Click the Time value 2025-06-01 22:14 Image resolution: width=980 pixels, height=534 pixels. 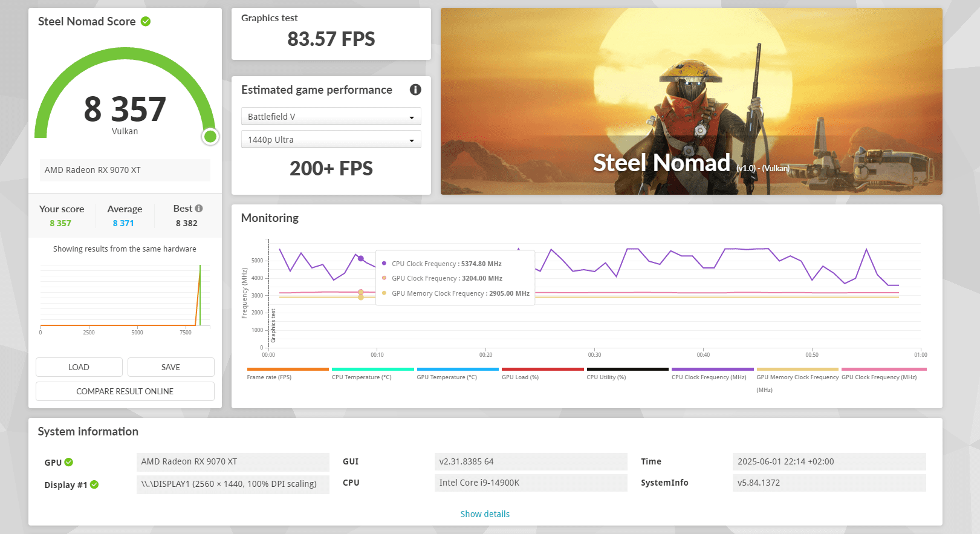(x=829, y=461)
